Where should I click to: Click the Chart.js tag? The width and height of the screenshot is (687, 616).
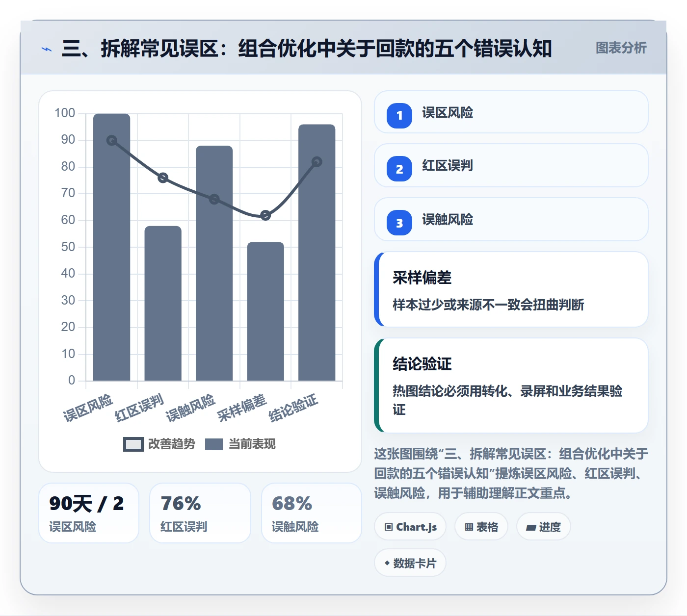[410, 527]
